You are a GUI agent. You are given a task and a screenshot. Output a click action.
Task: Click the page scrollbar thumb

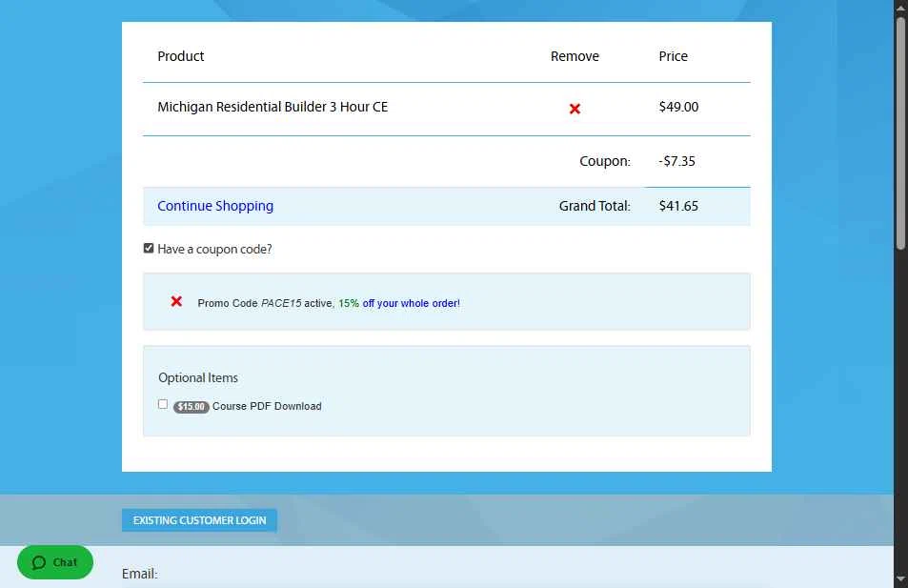(x=900, y=133)
